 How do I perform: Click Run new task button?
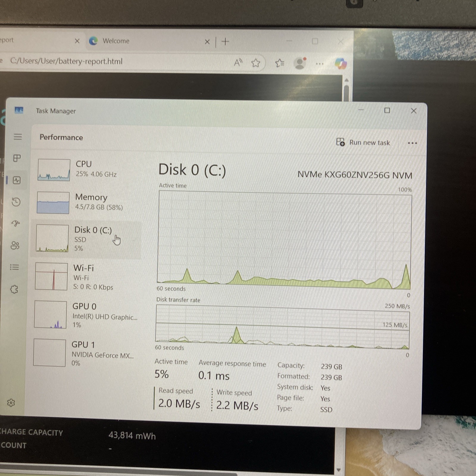point(363,143)
